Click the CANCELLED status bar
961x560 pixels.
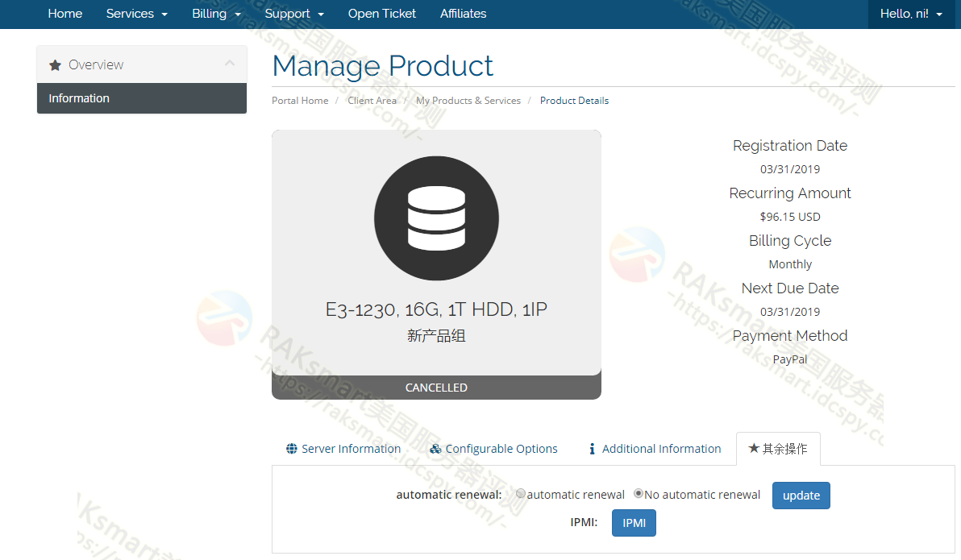point(436,388)
